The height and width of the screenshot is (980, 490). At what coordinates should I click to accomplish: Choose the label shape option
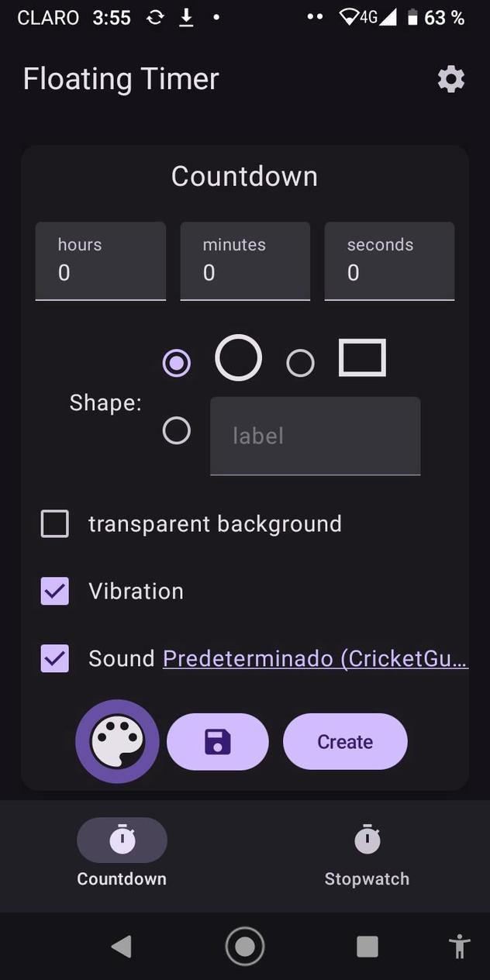click(176, 430)
